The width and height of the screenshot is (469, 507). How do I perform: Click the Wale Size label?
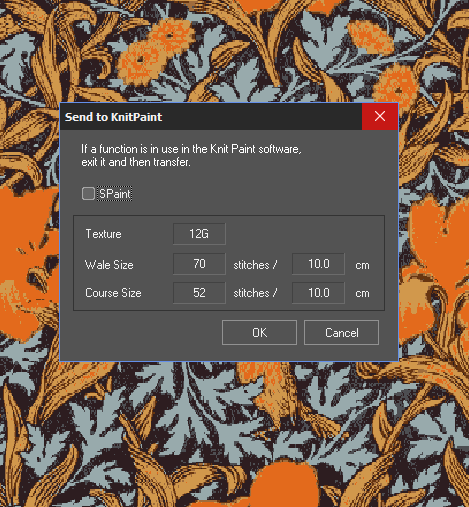109,265
